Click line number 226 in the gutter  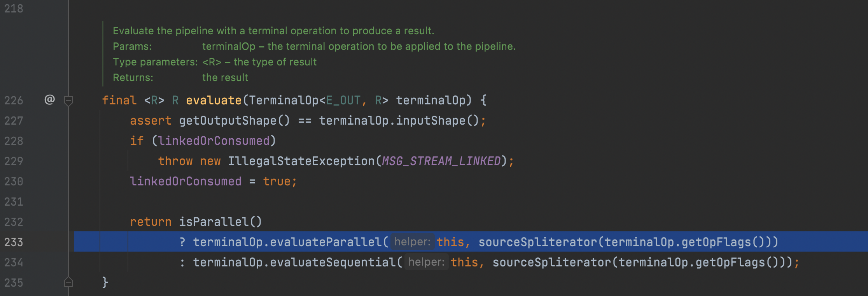(14, 100)
